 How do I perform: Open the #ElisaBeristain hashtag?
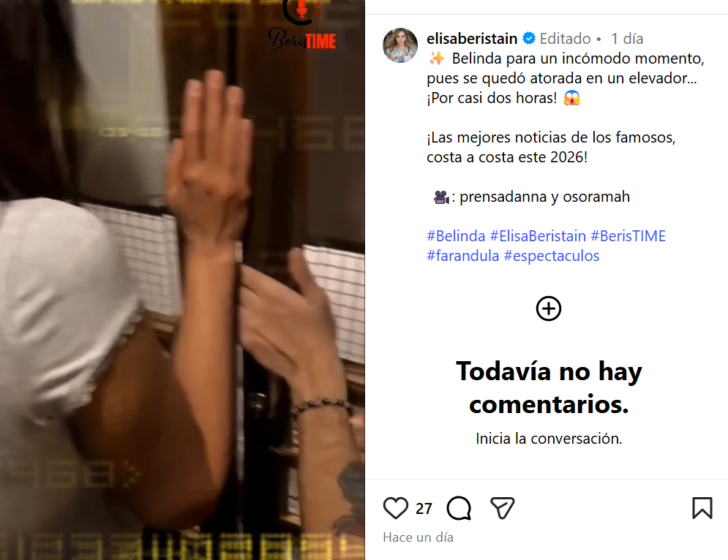click(538, 235)
